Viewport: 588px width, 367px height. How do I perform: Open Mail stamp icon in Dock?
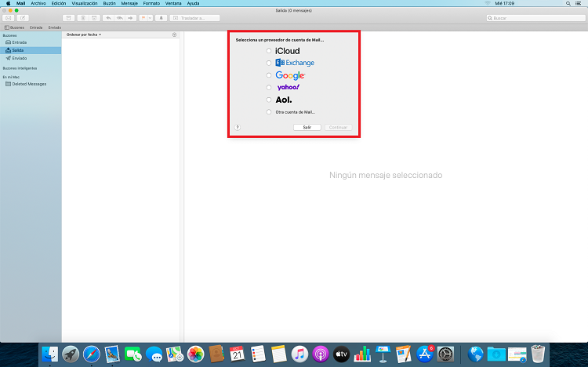(112, 354)
